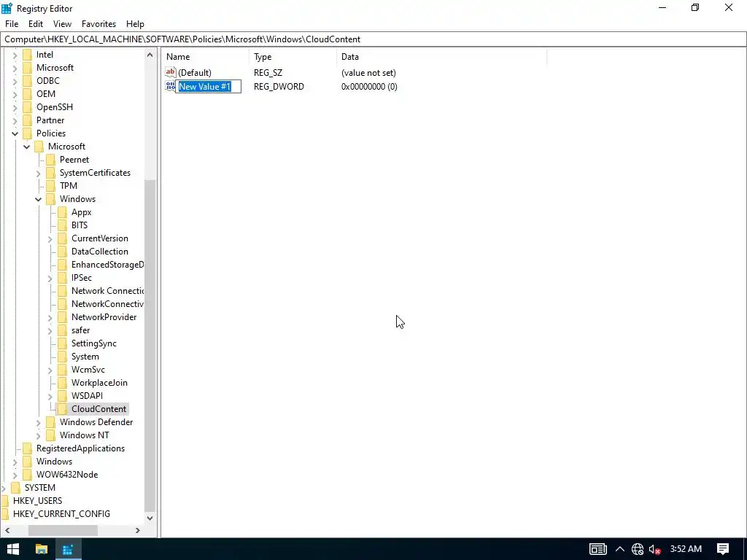Click the registry path address bar
The height and width of the screenshot is (560, 747).
click(373, 39)
